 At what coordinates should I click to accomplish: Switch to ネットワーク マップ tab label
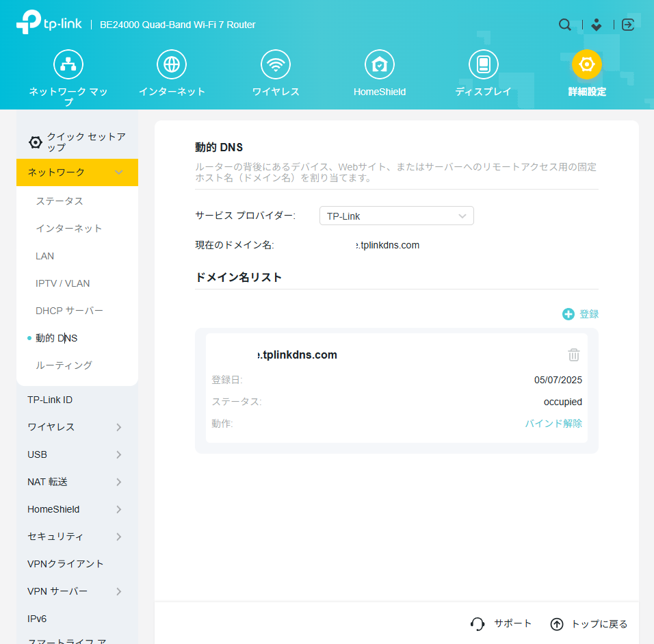68,96
